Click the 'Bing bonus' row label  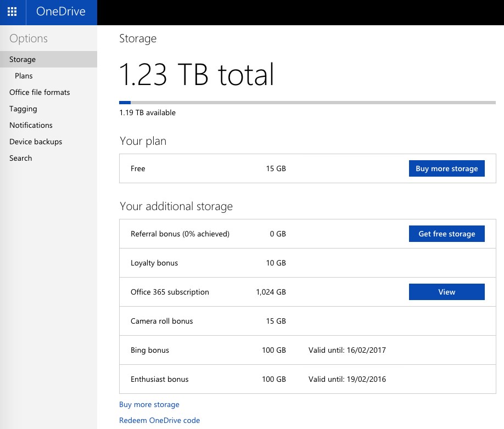pos(150,350)
